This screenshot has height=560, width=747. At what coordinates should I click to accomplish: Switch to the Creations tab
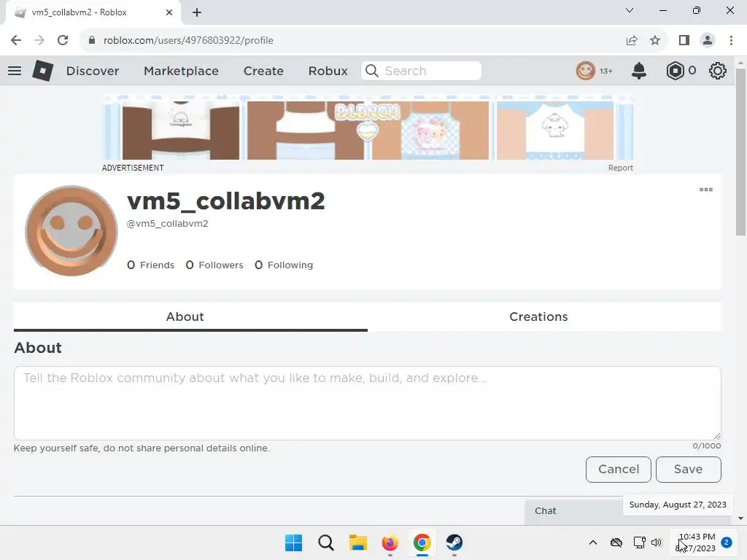pos(538,316)
